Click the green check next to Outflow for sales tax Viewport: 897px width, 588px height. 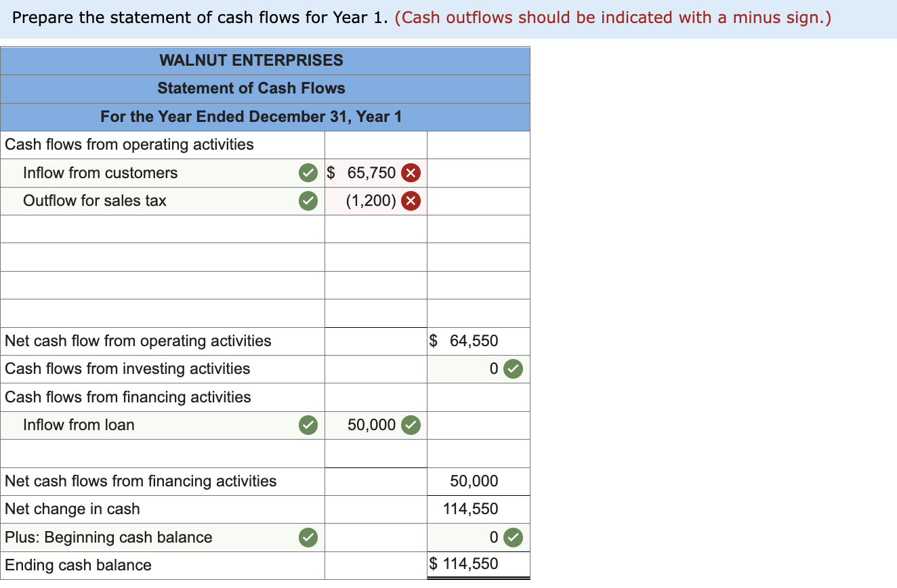click(308, 201)
